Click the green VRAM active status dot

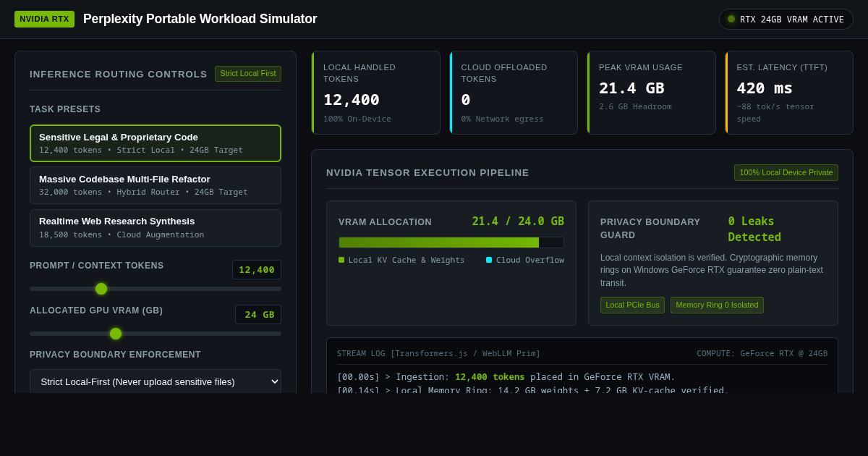tap(731, 19)
